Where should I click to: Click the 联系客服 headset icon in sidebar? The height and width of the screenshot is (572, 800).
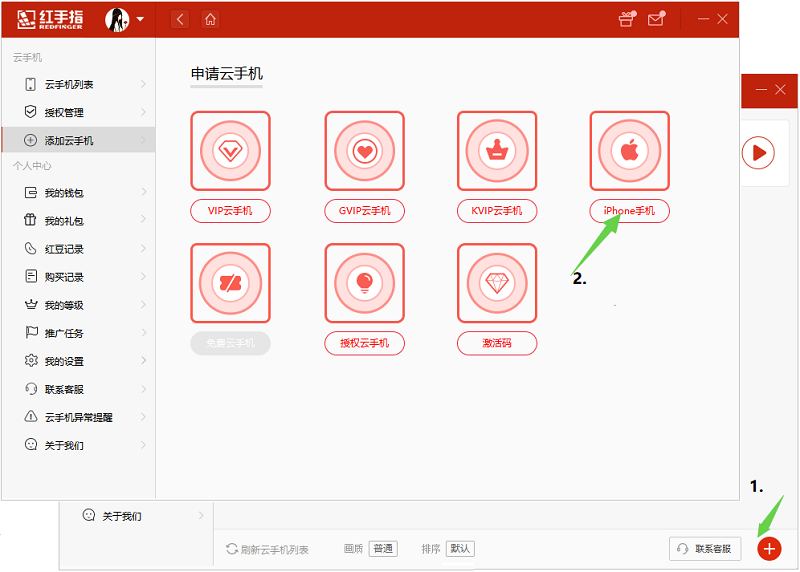31,389
